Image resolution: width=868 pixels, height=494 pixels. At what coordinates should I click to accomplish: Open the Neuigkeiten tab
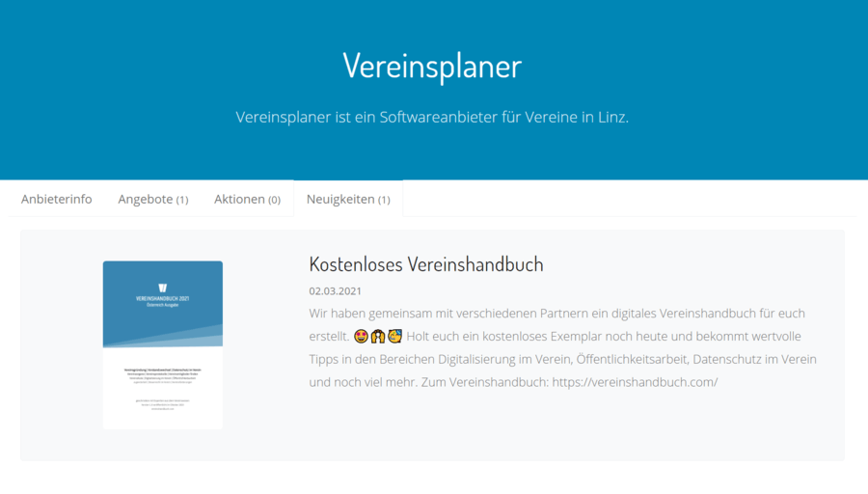coord(347,199)
